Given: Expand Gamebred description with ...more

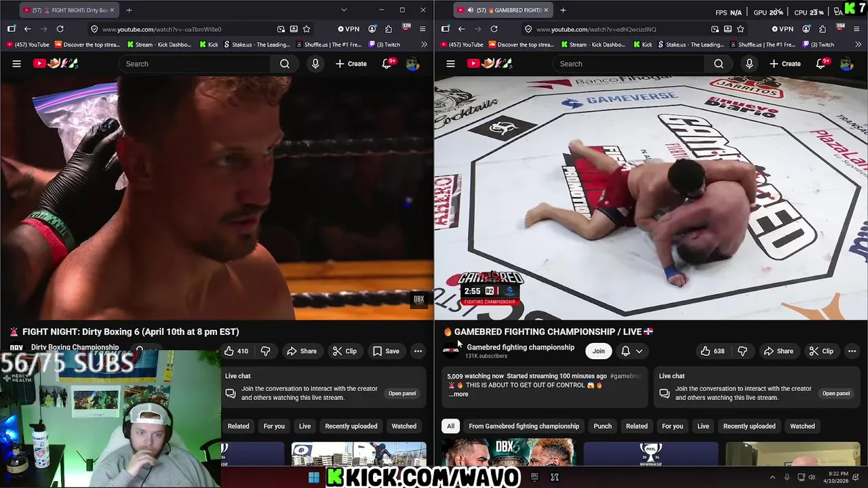Looking at the screenshot, I should pos(458,394).
